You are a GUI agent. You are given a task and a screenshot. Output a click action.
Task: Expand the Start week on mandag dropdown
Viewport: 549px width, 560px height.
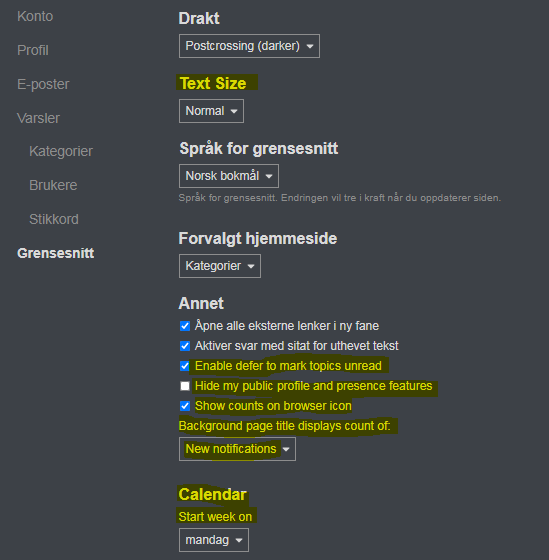coord(214,540)
